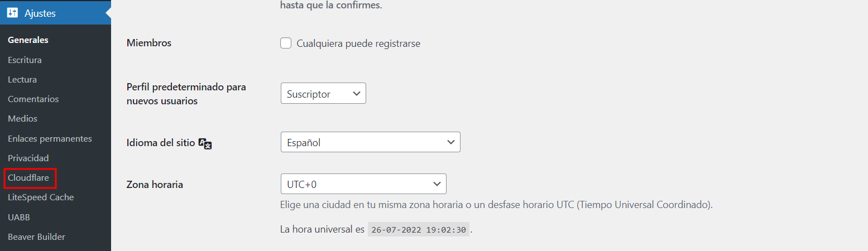Viewport: 868px width, 251px height.
Task: Open Cloudflare settings page
Action: [28, 178]
